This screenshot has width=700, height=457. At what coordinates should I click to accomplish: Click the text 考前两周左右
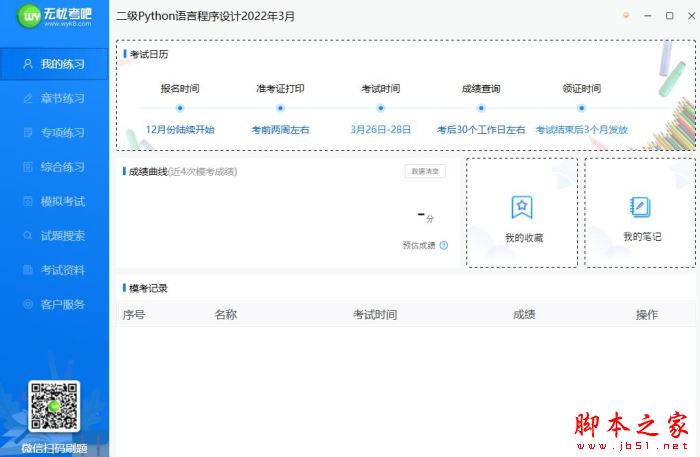coord(280,130)
